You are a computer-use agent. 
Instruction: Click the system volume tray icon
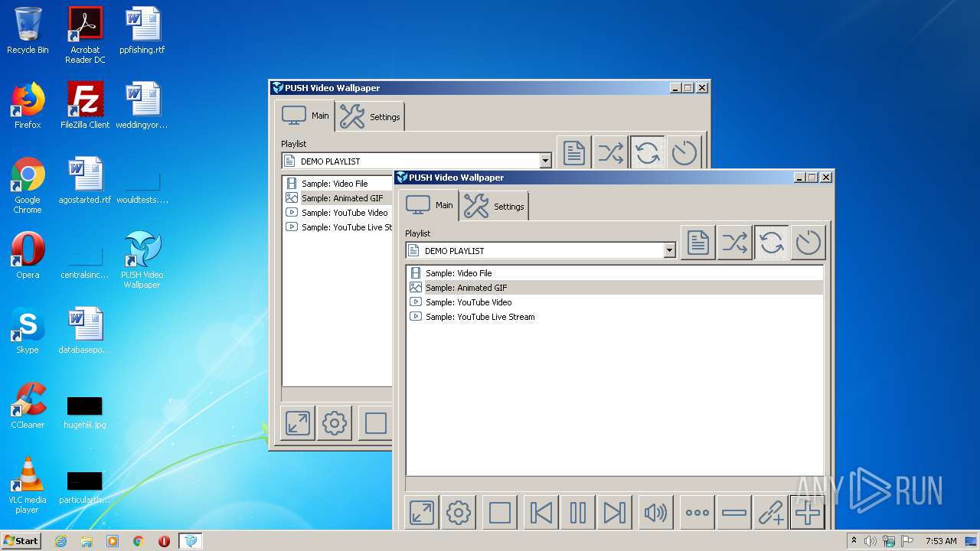point(871,541)
